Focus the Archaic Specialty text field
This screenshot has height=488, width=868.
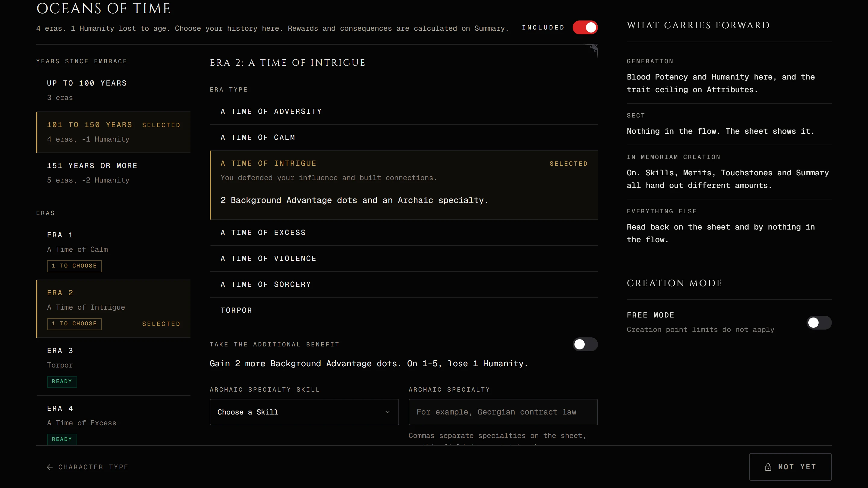coord(503,412)
